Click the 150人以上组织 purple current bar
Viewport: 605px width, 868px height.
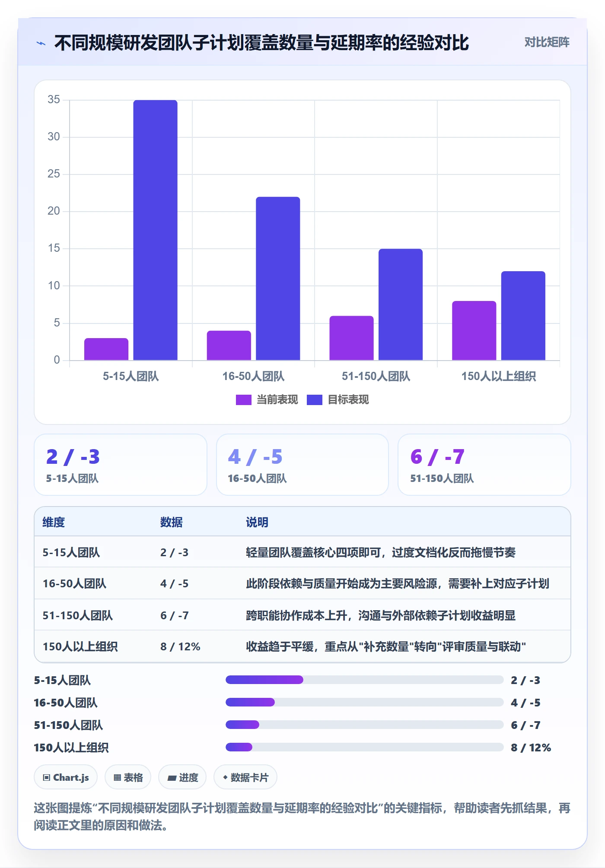[x=474, y=330]
